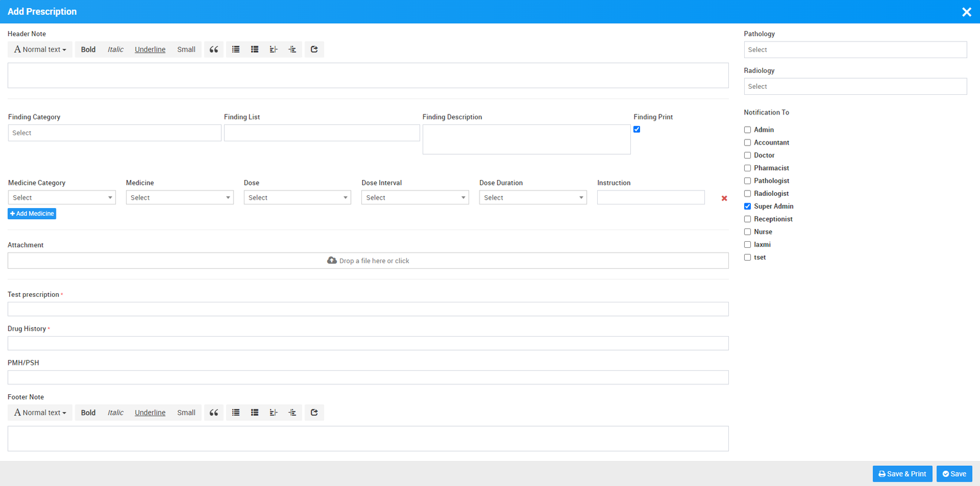Toggle Bold in Header Note toolbar
The image size is (980, 486).
click(x=88, y=50)
